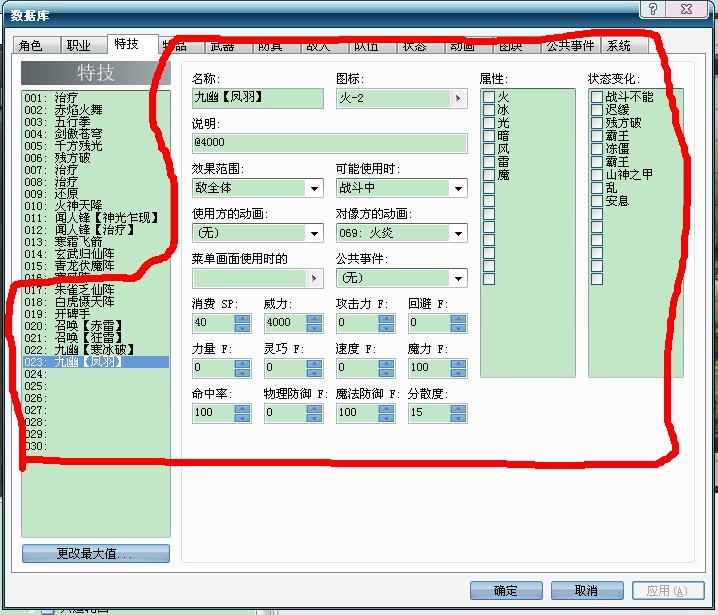This screenshot has height=615, width=718.
Task: Check the 火 attribute checkbox
Action: pos(489,97)
